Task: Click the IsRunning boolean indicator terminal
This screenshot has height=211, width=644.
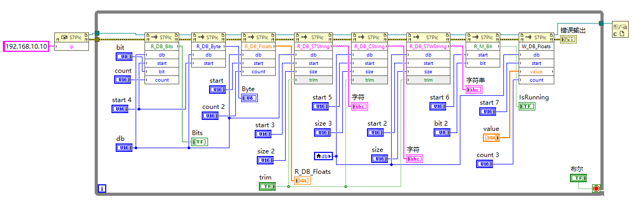Action: pos(527,106)
